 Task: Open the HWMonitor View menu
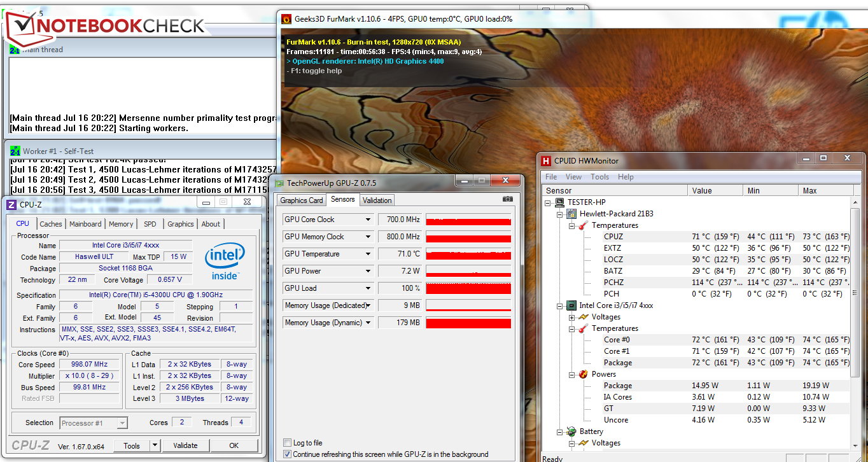pos(573,177)
